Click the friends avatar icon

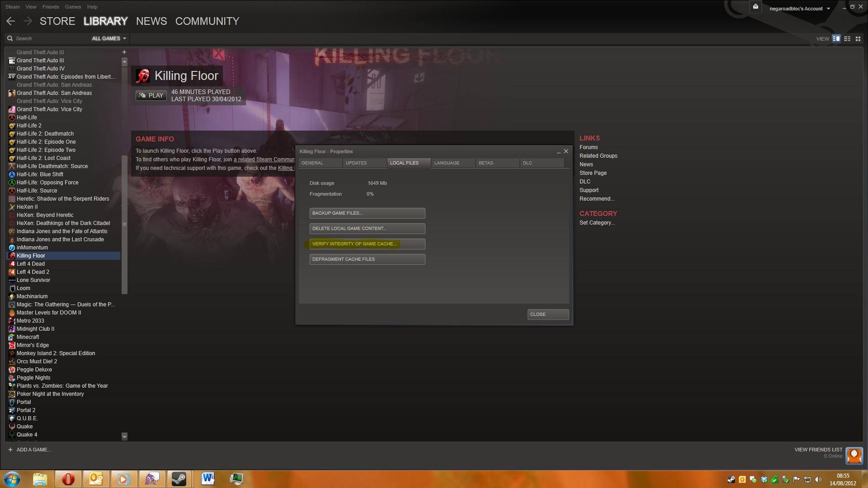coord(854,455)
